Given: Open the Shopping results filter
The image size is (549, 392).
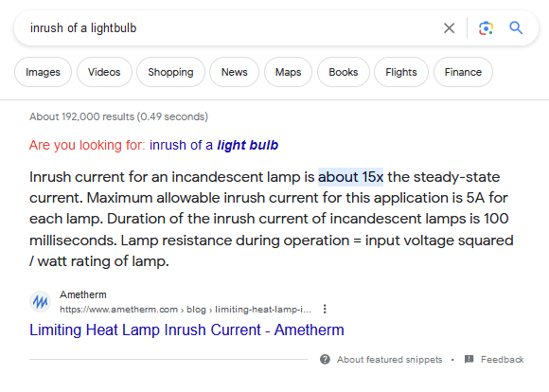Looking at the screenshot, I should click(x=170, y=72).
